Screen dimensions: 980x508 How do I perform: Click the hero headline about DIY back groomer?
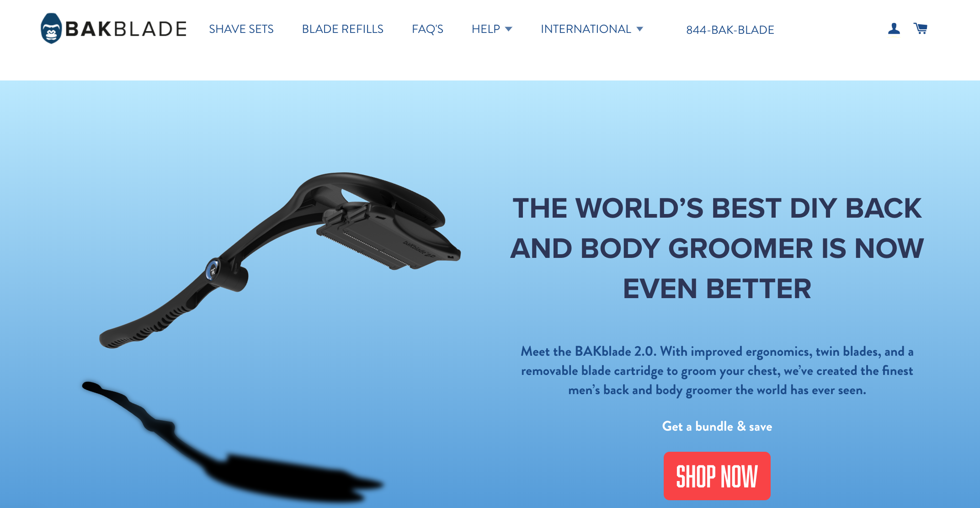click(x=717, y=248)
